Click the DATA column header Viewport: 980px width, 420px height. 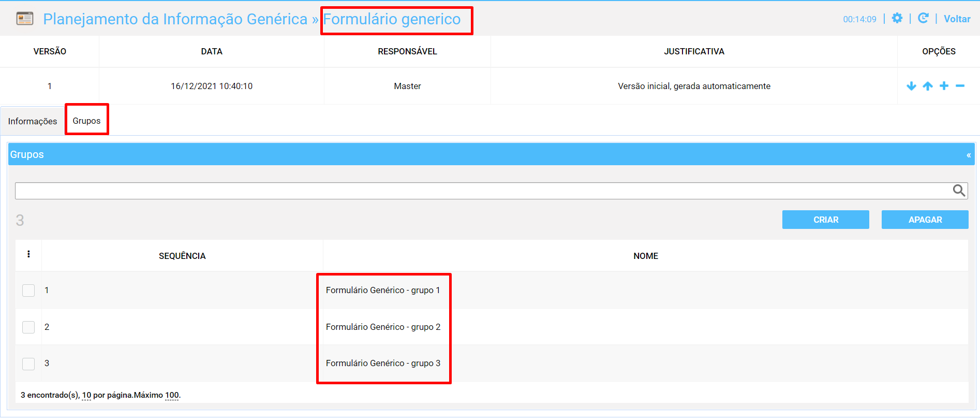212,51
